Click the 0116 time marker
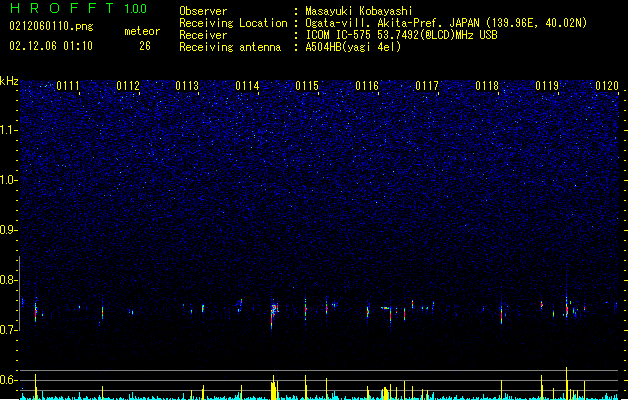 coord(367,86)
